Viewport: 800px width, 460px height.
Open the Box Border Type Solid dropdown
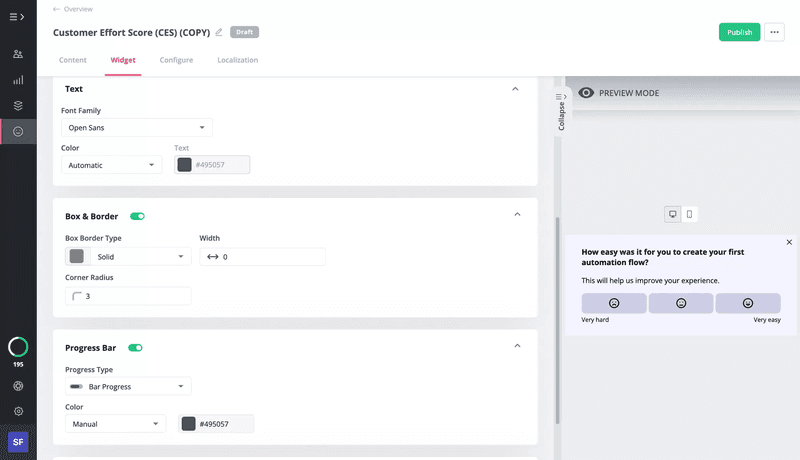(140, 257)
